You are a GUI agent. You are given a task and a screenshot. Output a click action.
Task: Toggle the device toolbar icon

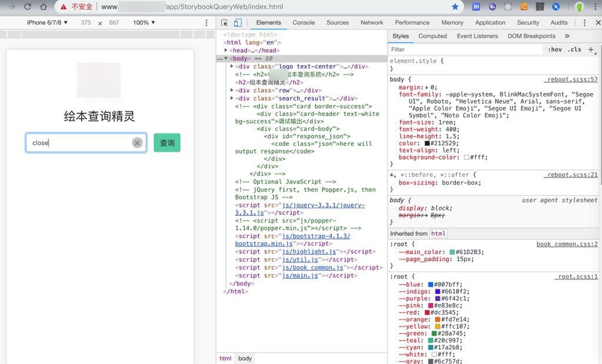pos(238,23)
